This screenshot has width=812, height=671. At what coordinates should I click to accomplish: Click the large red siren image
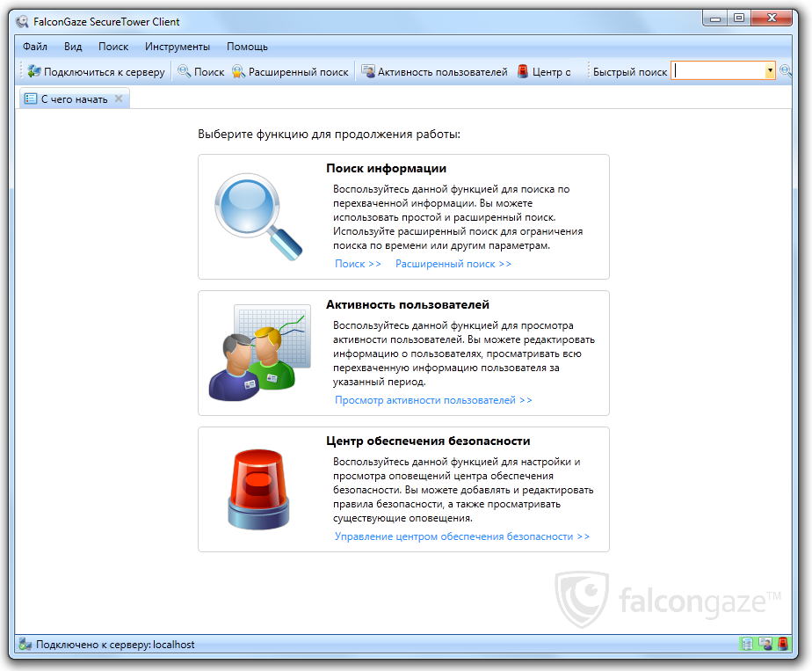point(258,489)
